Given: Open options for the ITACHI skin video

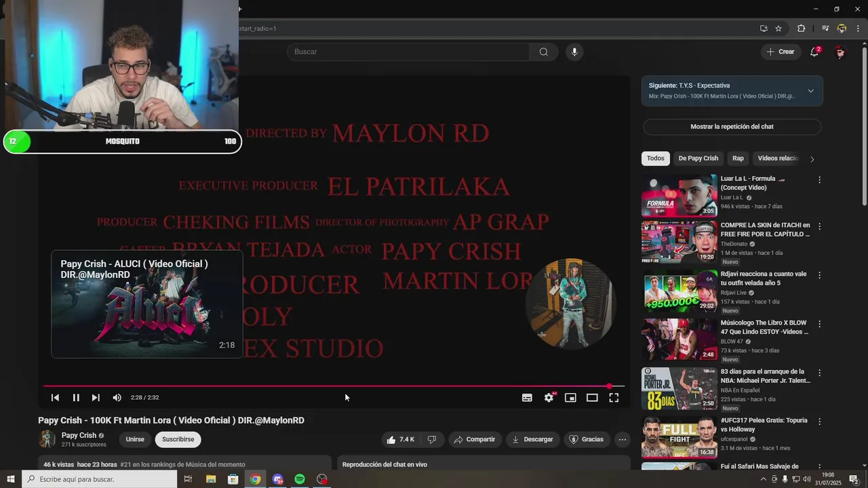Looking at the screenshot, I should click(819, 226).
